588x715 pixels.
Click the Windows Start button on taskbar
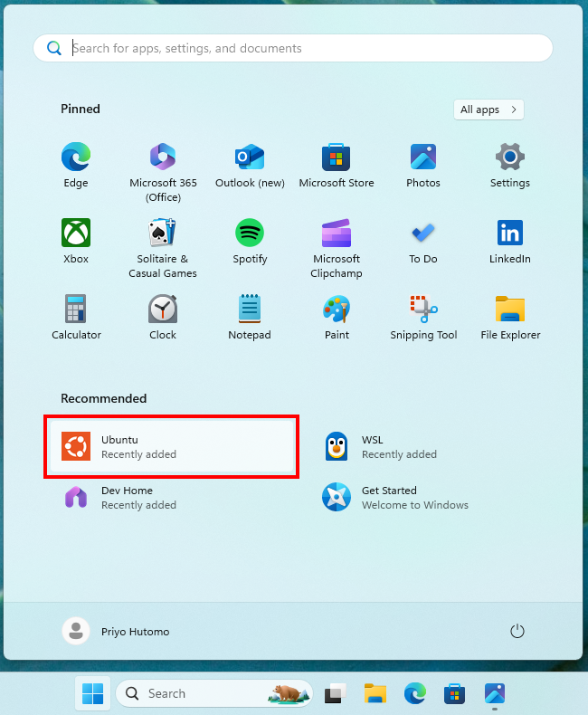[x=93, y=693]
